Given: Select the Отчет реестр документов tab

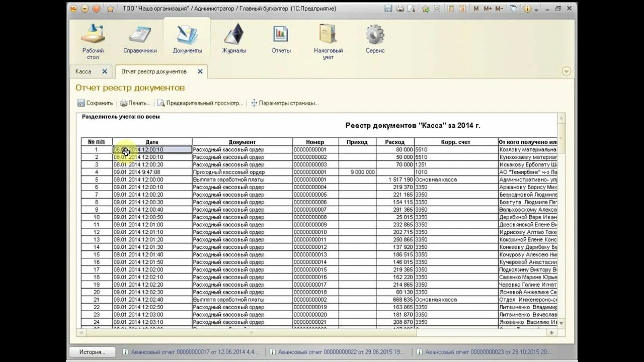Looking at the screenshot, I should coord(154,71).
